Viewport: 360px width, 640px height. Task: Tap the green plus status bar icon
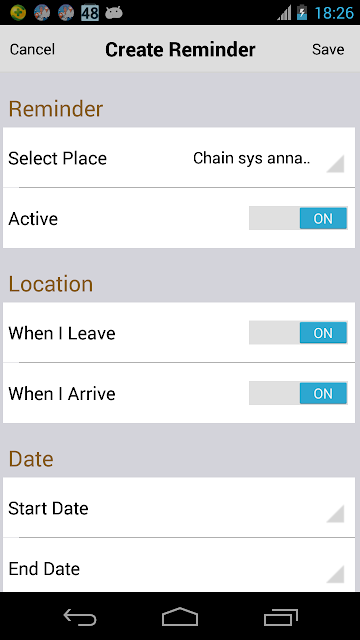tap(18, 13)
